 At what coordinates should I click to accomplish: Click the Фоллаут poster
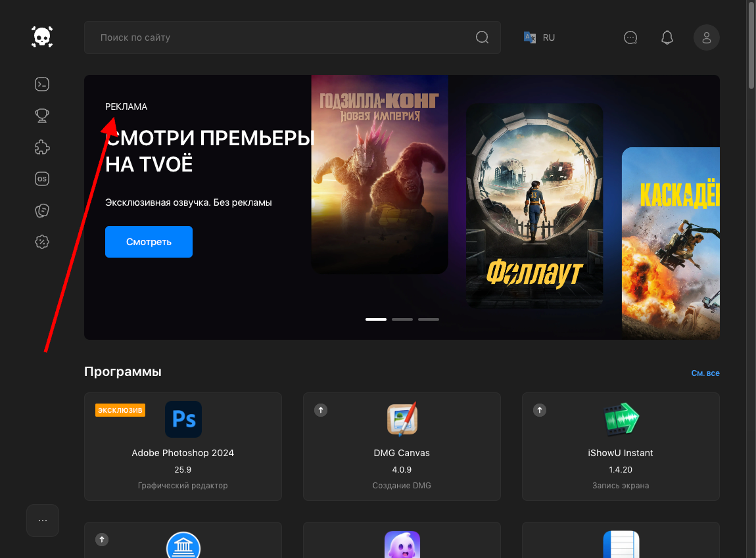(534, 205)
